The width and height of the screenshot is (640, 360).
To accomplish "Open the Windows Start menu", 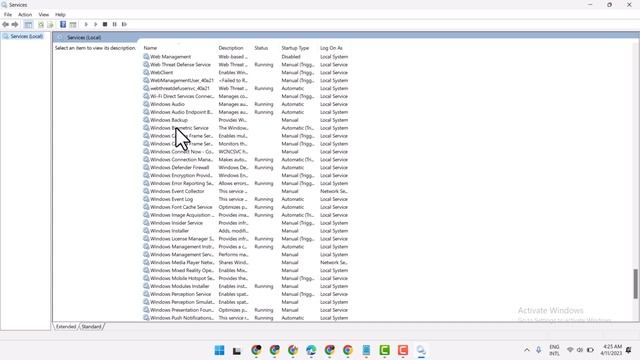I will pos(219,350).
